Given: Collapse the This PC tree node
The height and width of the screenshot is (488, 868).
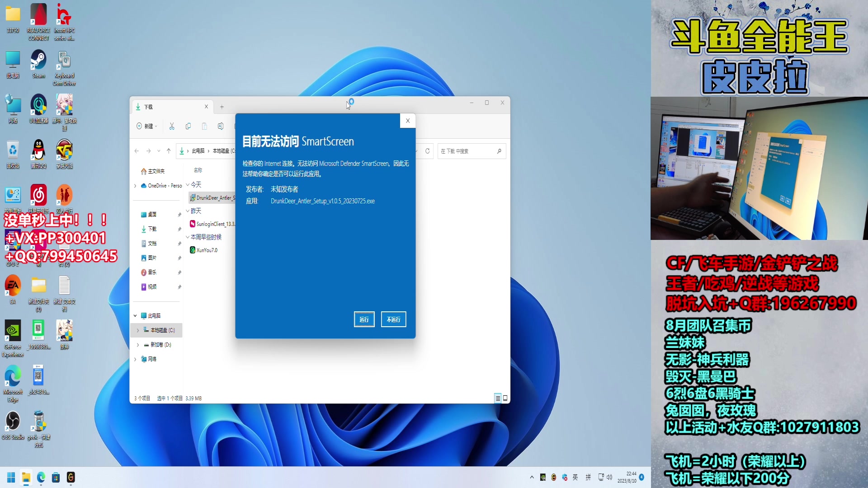Looking at the screenshot, I should [135, 316].
